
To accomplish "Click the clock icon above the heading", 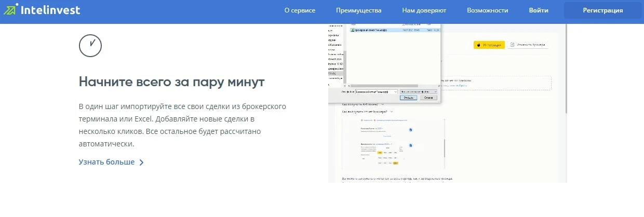I will click(x=90, y=46).
